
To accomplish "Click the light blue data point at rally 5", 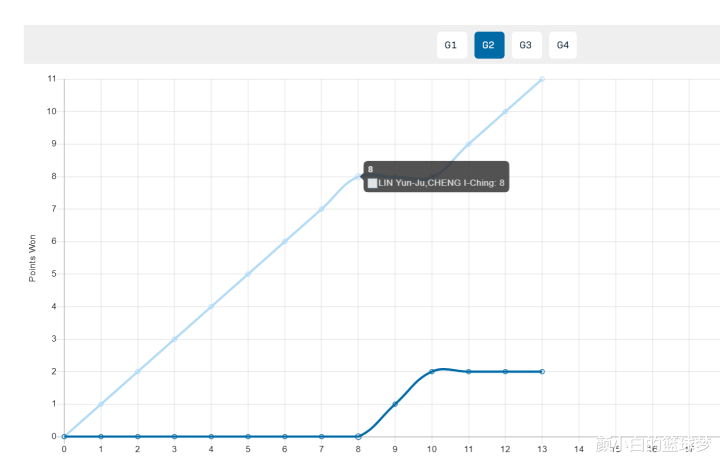I will pyautogui.click(x=248, y=274).
